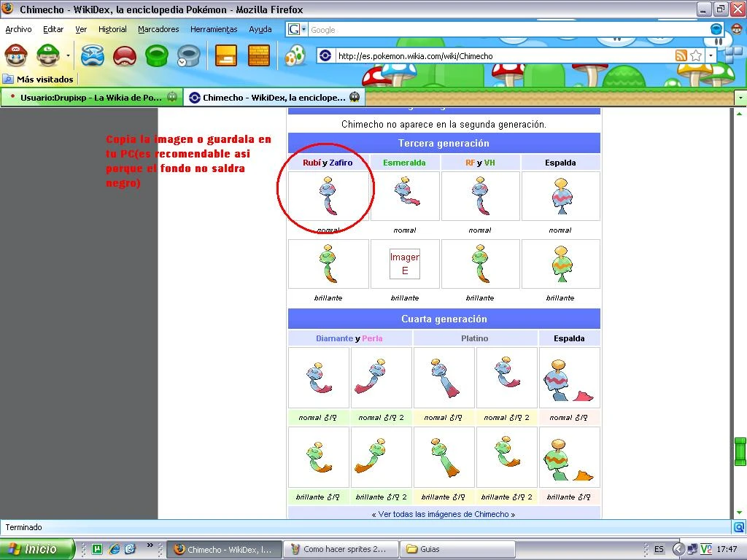The width and height of the screenshot is (747, 560).
Task: Click Rubí y Zafiro normal Chimecho sprite
Action: click(x=328, y=196)
